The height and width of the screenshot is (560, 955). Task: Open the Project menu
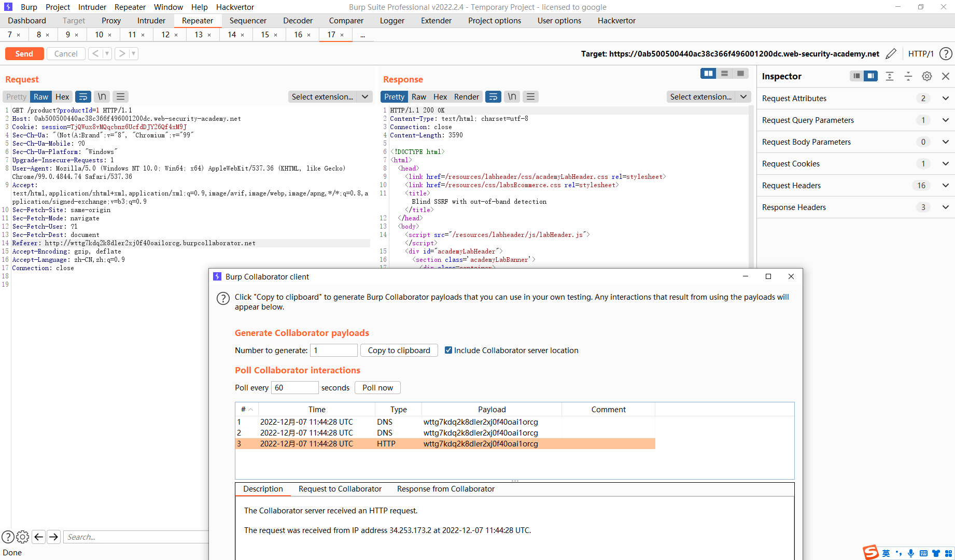point(58,7)
